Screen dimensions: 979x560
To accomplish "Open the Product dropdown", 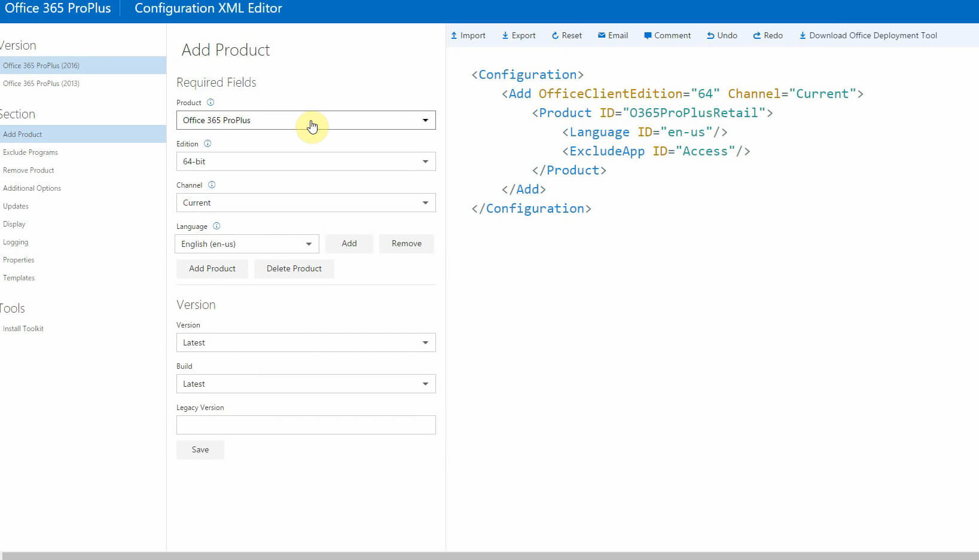I will [306, 120].
